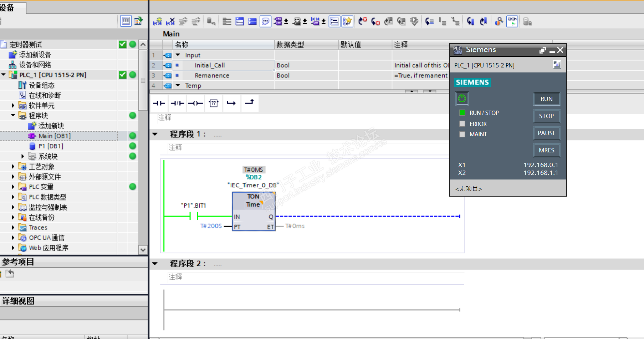This screenshot has width=644, height=339.
Task: Switch PLCSIM to project view icon
Action: [x=557, y=65]
